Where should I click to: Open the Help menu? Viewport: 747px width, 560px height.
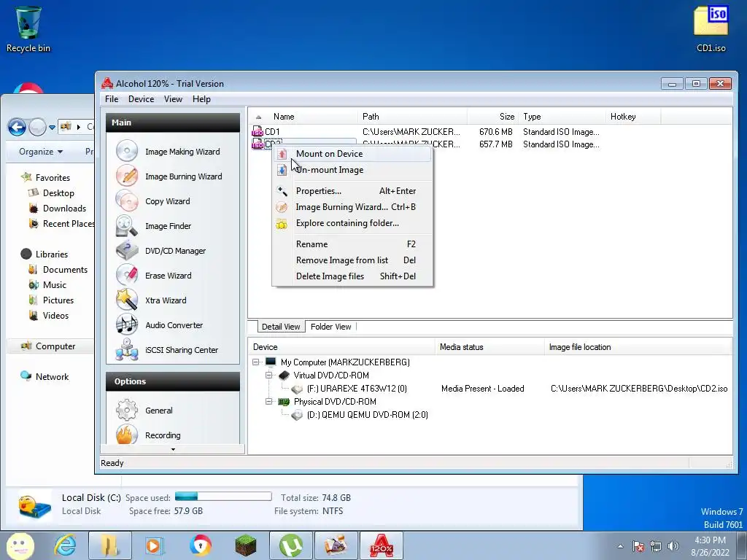[201, 99]
